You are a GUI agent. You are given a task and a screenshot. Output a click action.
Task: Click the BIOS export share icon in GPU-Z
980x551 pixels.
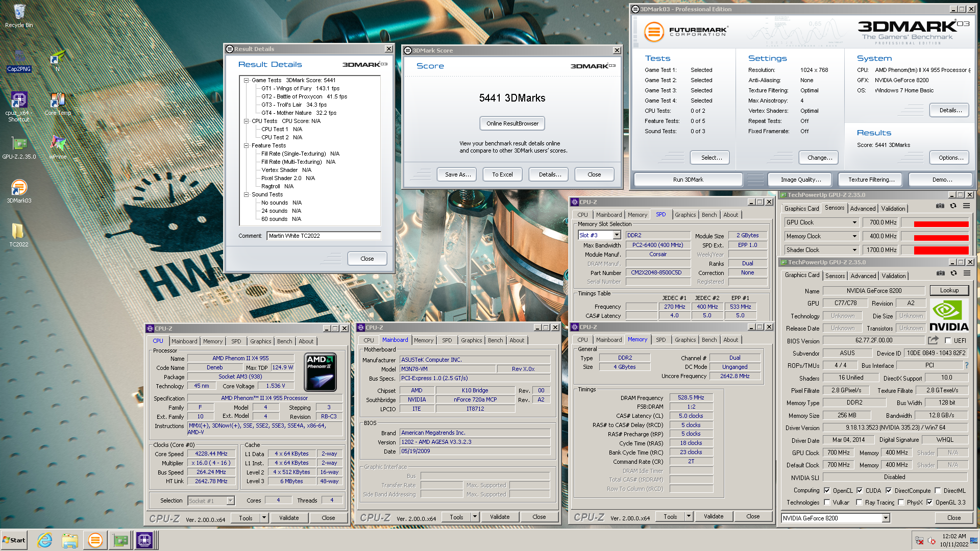pyautogui.click(x=933, y=340)
